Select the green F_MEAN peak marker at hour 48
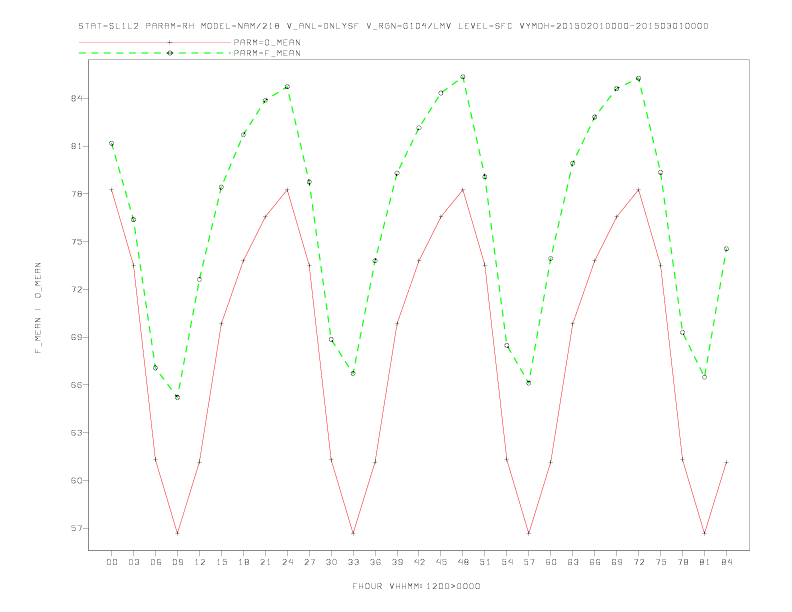This screenshot has width=792, height=612. tap(463, 77)
